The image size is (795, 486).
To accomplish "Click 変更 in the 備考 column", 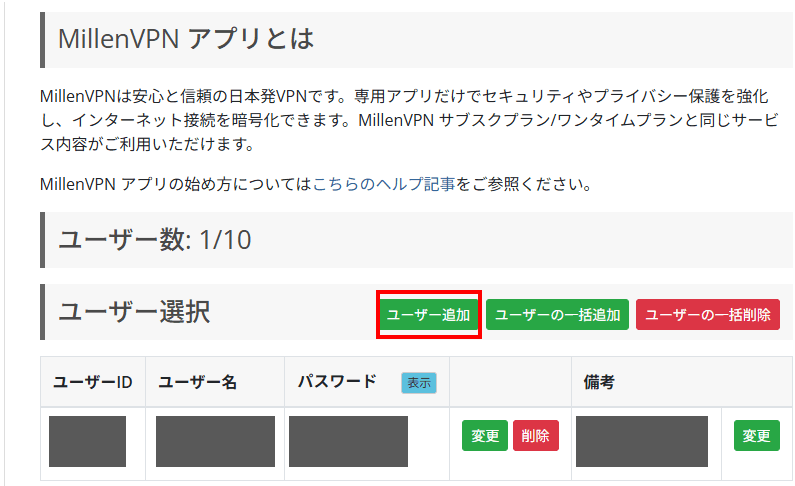I will click(757, 436).
